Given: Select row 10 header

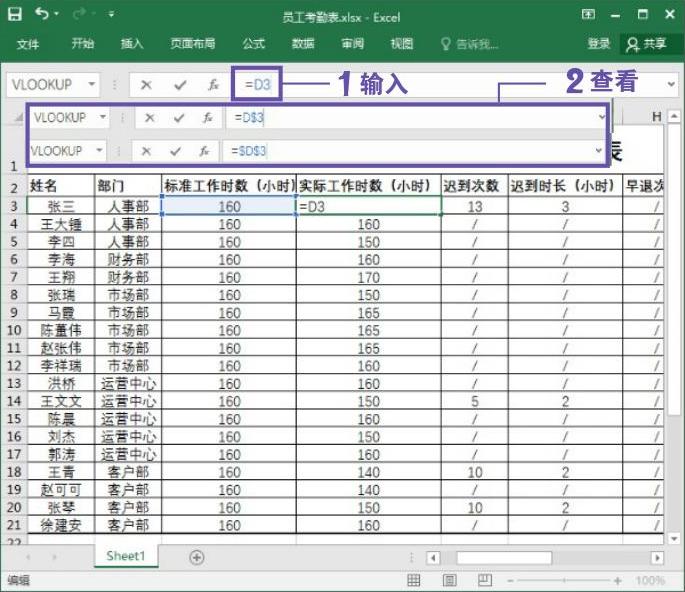Looking at the screenshot, I should [x=14, y=330].
